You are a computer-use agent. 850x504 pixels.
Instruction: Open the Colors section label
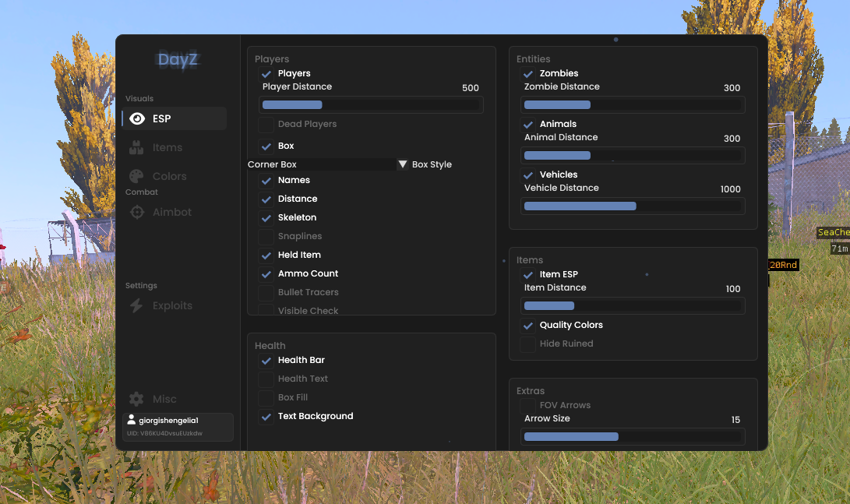170,176
